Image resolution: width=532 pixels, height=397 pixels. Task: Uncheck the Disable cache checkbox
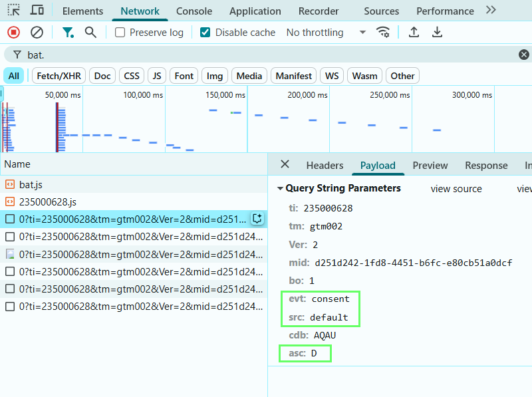click(x=205, y=33)
